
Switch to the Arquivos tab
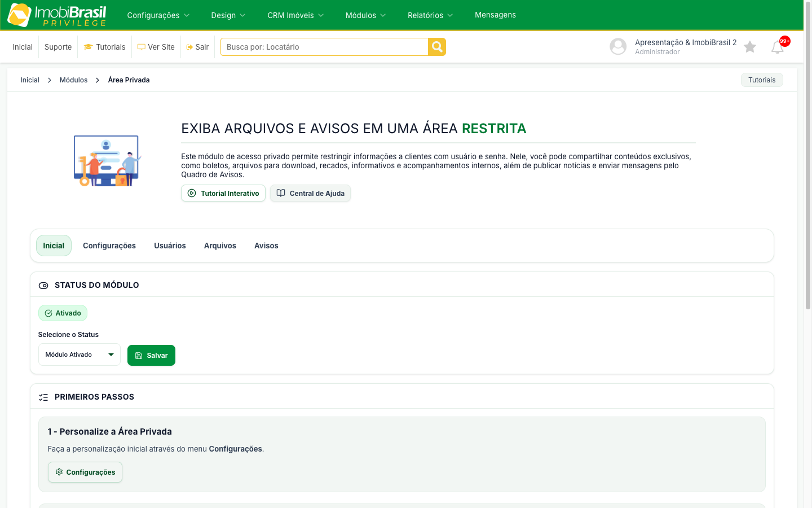click(x=220, y=246)
